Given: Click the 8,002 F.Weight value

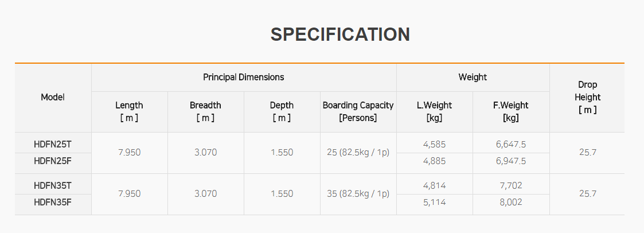Looking at the screenshot, I should click(511, 202).
